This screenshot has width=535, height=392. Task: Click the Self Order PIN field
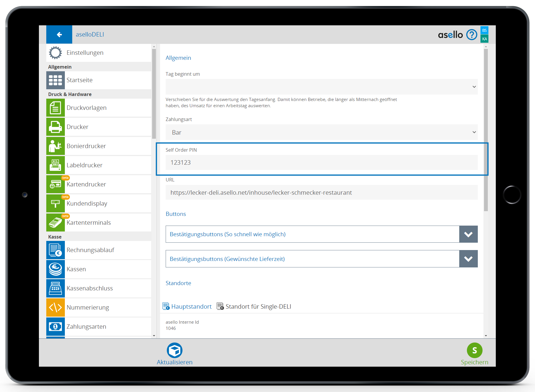point(321,163)
